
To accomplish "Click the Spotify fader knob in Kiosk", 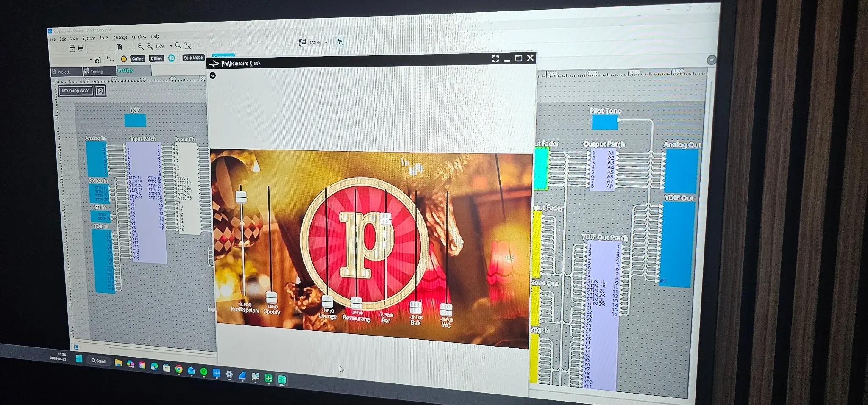I will click(x=271, y=298).
